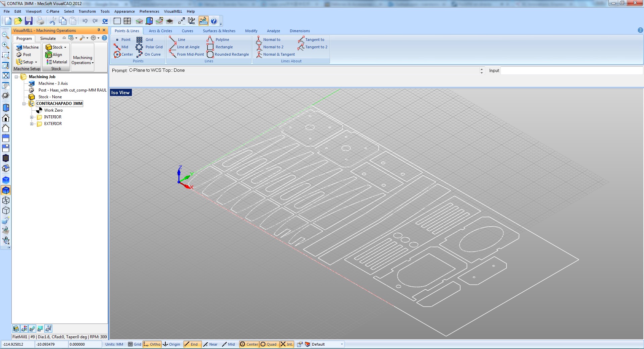This screenshot has height=349, width=644.
Task: Open the VisualMILL menu
Action: coord(173,11)
